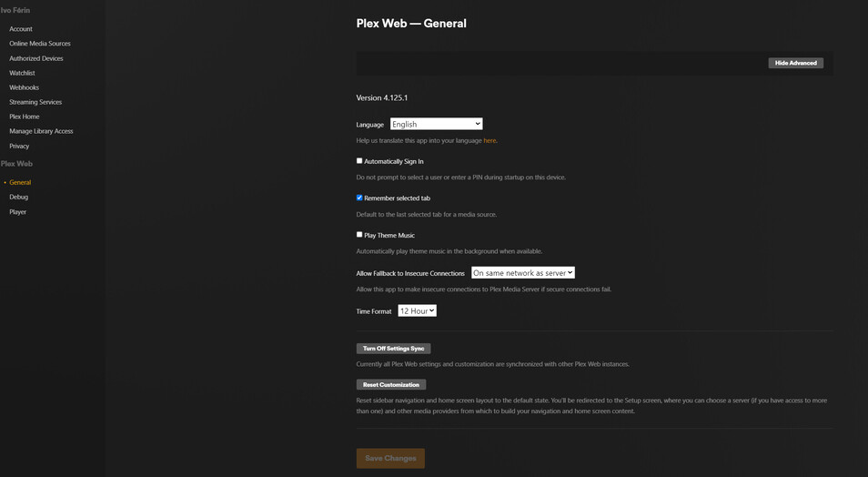Open Player settings under Plex Web
This screenshot has height=477, width=868.
coord(18,212)
